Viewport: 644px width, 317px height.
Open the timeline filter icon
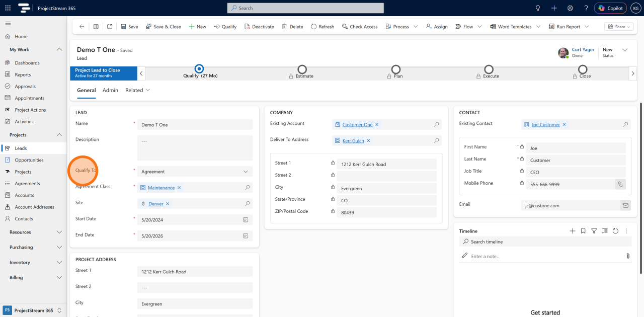tap(594, 231)
